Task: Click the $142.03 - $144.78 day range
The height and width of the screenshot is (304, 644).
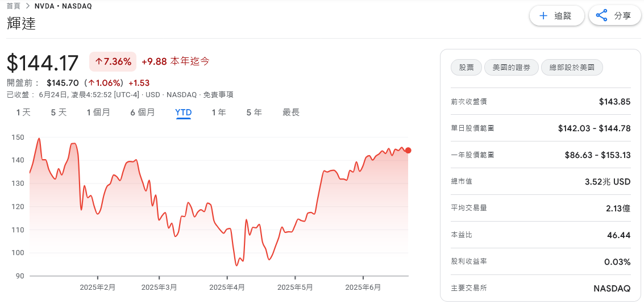Action: (x=595, y=128)
